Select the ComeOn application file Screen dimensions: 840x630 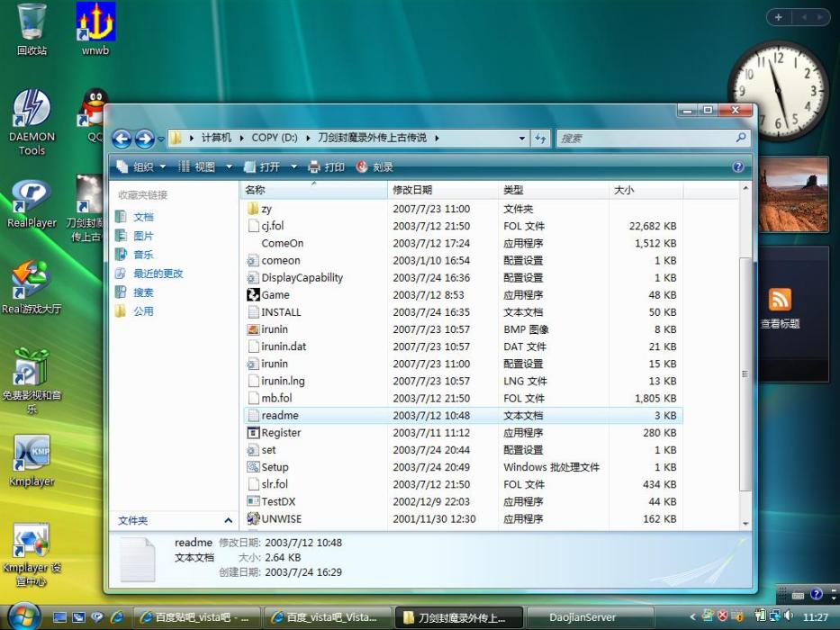(283, 243)
